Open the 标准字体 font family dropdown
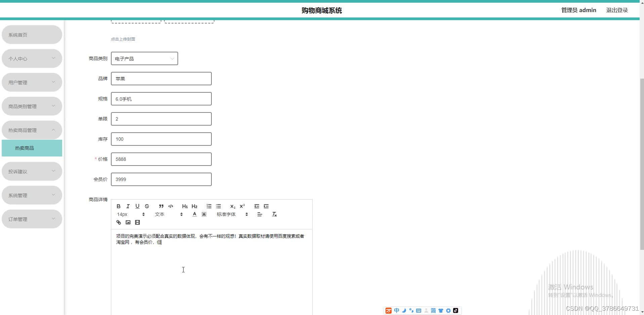This screenshot has width=644, height=315. click(232, 214)
